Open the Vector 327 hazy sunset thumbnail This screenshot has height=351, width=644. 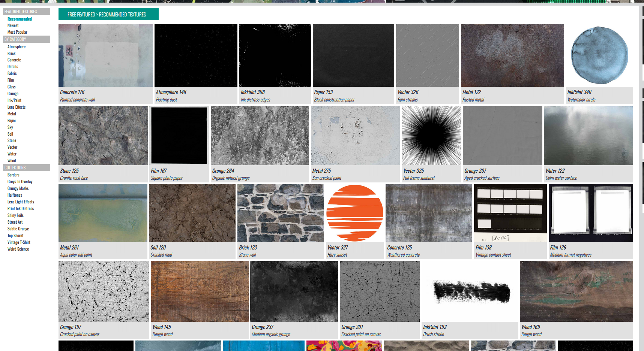(x=355, y=213)
